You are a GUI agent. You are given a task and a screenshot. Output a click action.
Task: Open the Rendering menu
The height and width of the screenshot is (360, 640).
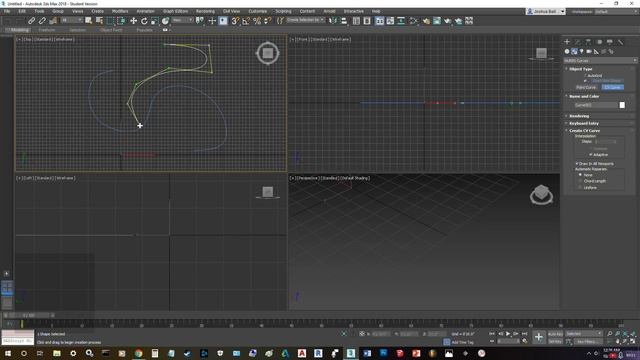pos(205,11)
